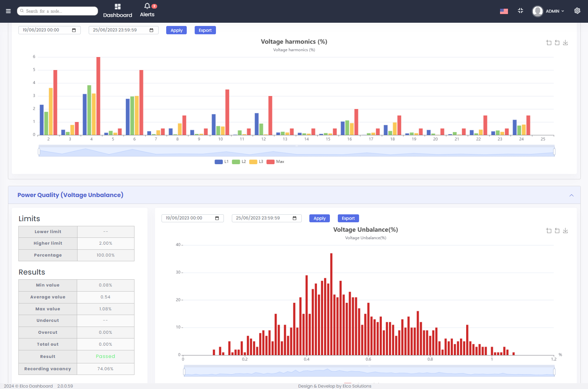The height and width of the screenshot is (389, 588).
Task: Open the settings gear menu
Action: pos(577,11)
